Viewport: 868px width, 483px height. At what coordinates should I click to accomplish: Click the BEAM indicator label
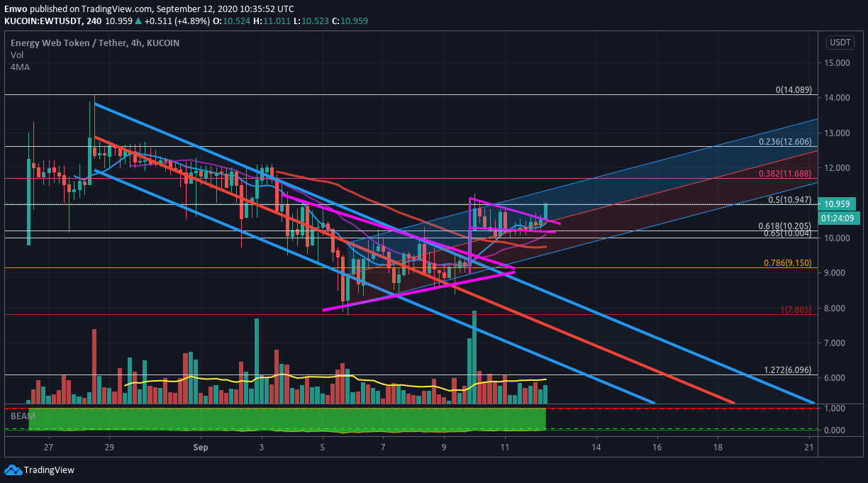tap(21, 417)
